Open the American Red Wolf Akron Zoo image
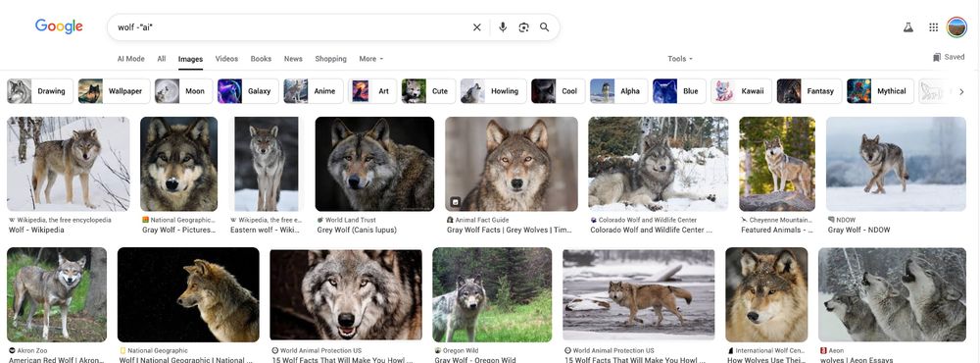Image resolution: width=980 pixels, height=363 pixels. [57, 294]
